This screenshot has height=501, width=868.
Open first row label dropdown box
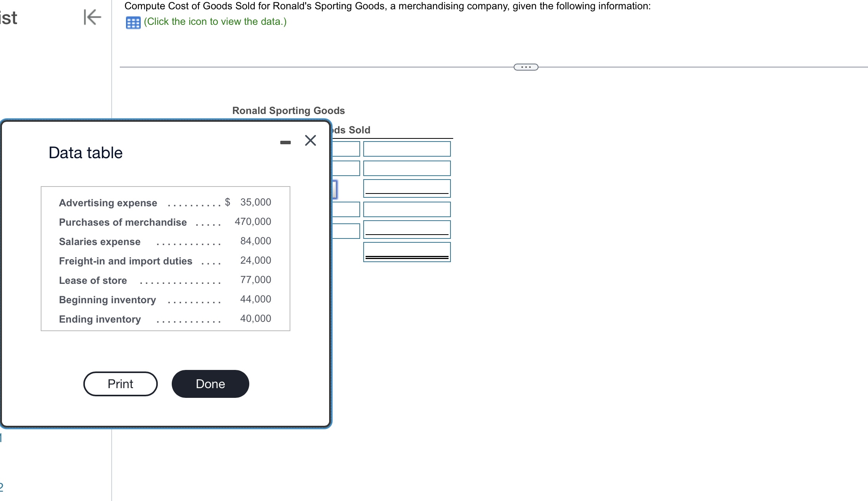click(346, 149)
